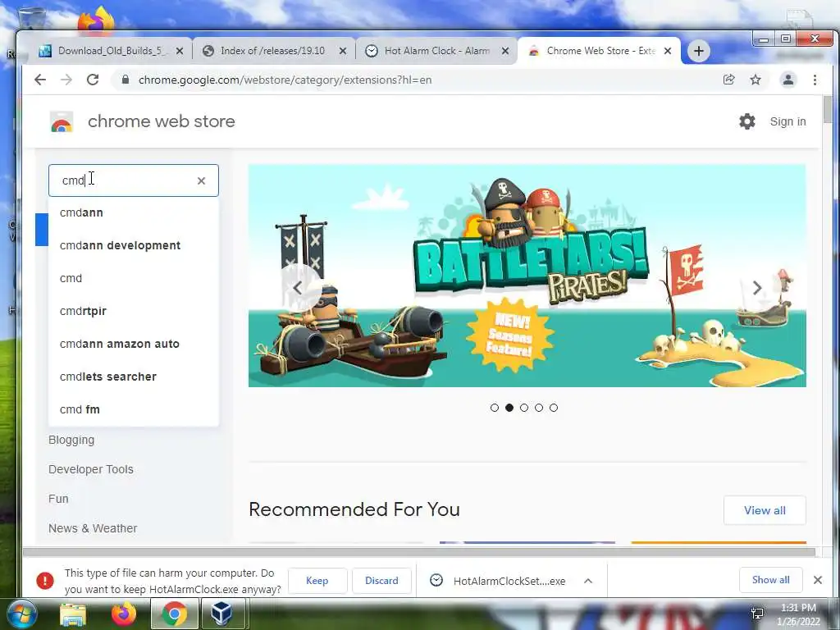Choose the 'cmdann' suggestion
This screenshot has width=840, height=630.
pyautogui.click(x=134, y=212)
